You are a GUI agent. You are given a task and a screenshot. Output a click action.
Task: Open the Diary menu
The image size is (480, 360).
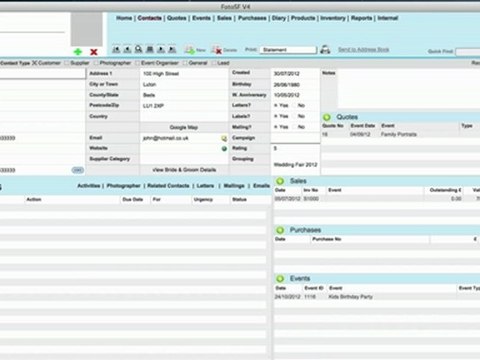coord(279,18)
